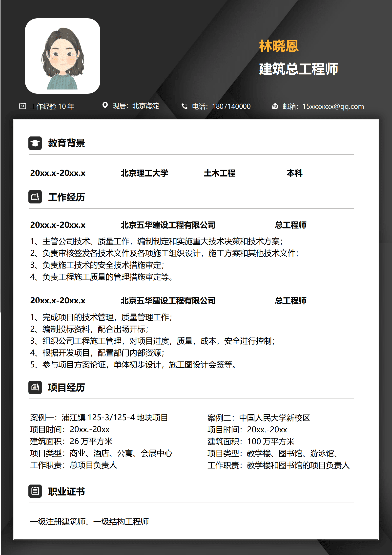Click the line 完成项目的技术管理

click(x=101, y=317)
